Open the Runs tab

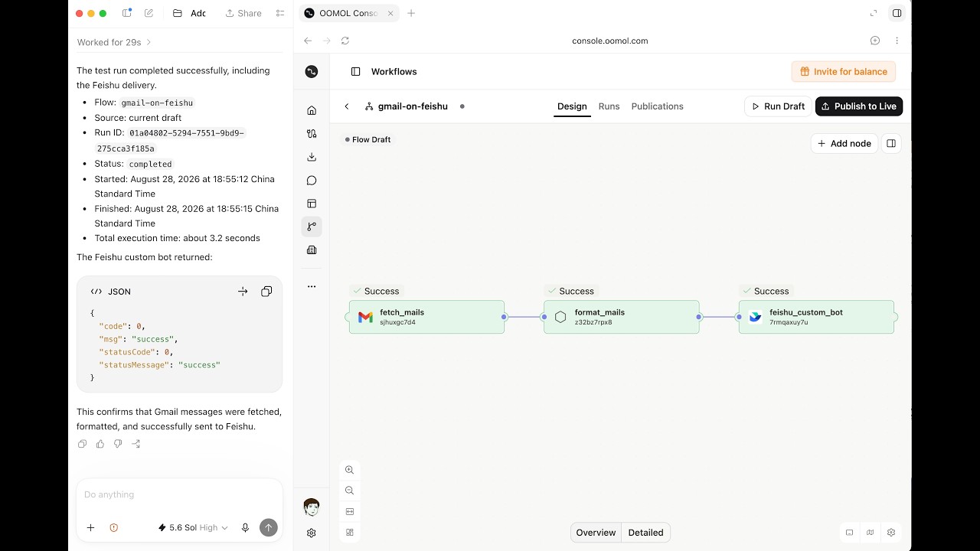point(609,106)
